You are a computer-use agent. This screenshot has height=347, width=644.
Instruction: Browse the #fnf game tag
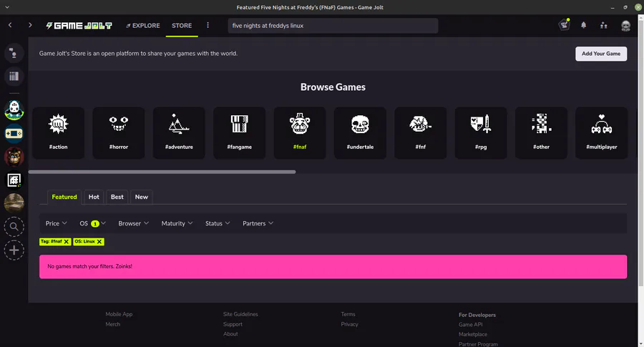tap(421, 133)
